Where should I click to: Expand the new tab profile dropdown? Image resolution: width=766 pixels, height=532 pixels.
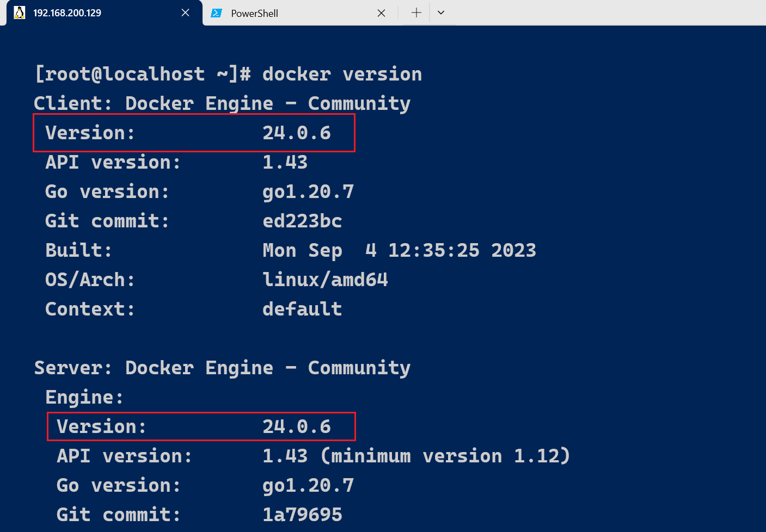point(441,13)
